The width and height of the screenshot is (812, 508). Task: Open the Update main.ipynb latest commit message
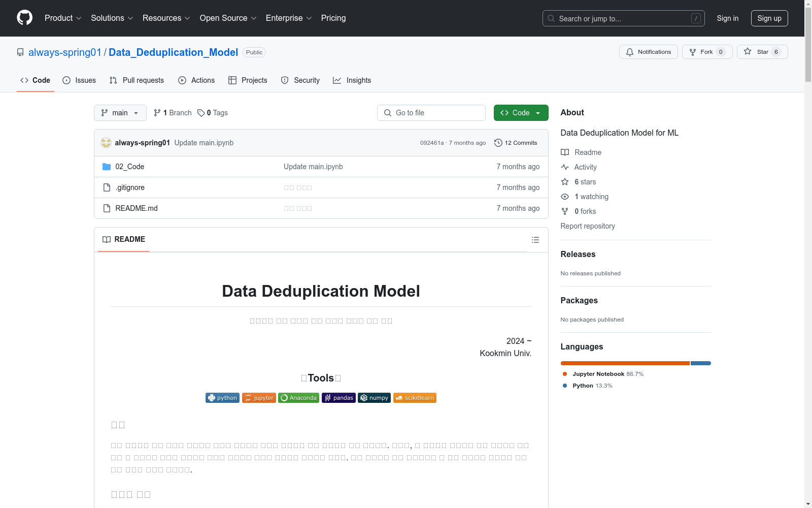[x=204, y=143]
